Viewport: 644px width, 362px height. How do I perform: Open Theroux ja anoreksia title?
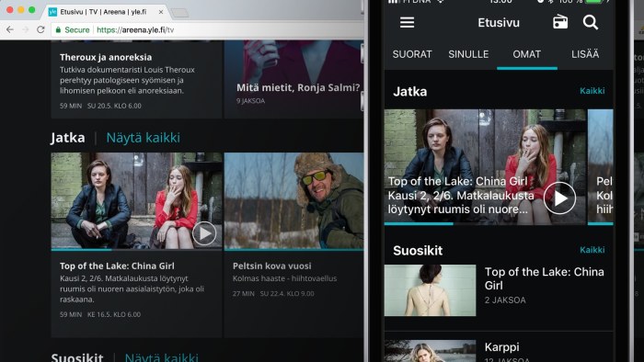point(106,57)
